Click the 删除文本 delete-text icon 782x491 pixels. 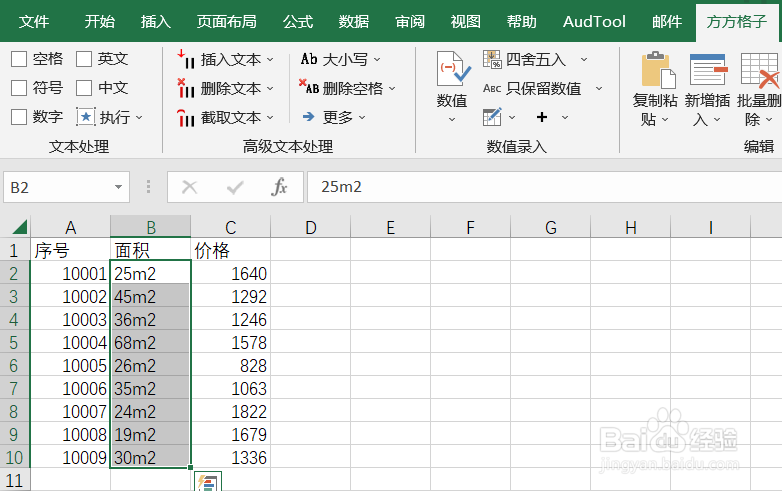(x=186, y=88)
